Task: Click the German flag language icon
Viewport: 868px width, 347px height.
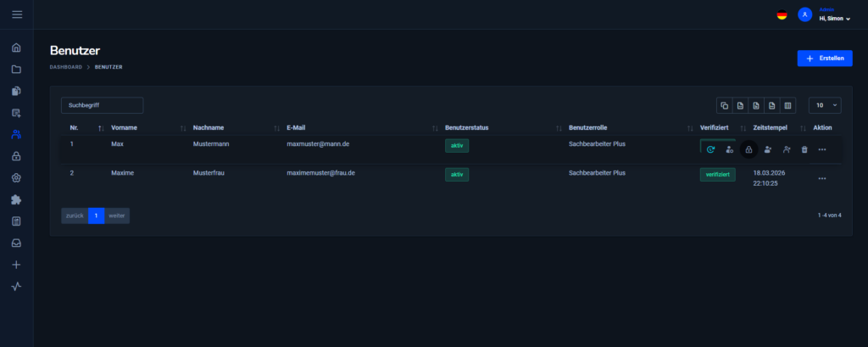Action: click(x=782, y=15)
